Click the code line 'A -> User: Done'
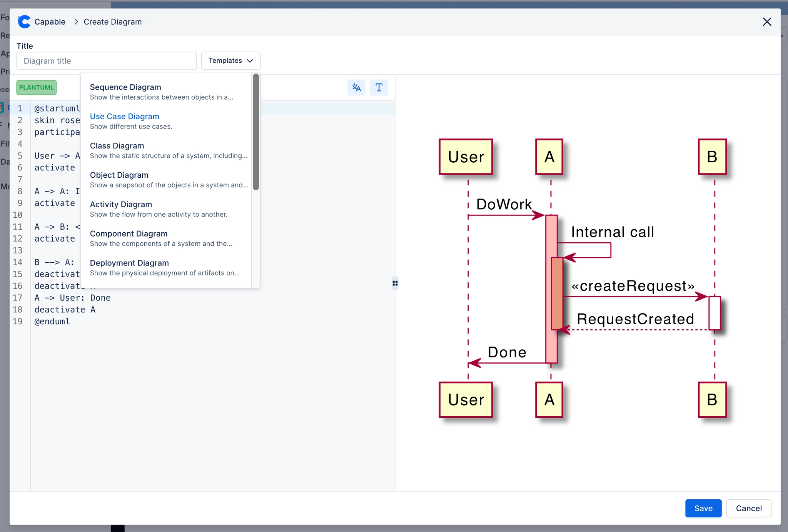This screenshot has height=532, width=788. pos(73,298)
